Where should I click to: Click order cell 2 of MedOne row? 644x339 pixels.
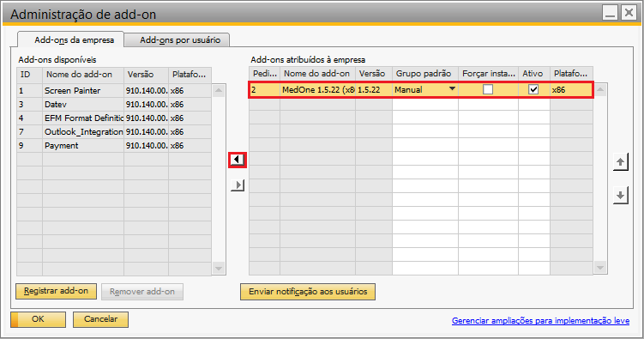click(264, 89)
